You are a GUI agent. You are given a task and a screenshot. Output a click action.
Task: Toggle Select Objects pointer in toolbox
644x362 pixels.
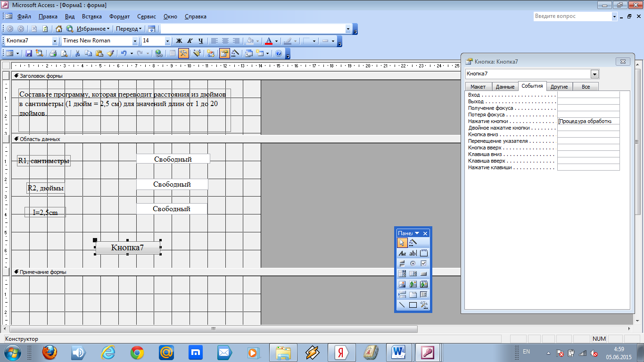pyautogui.click(x=402, y=243)
